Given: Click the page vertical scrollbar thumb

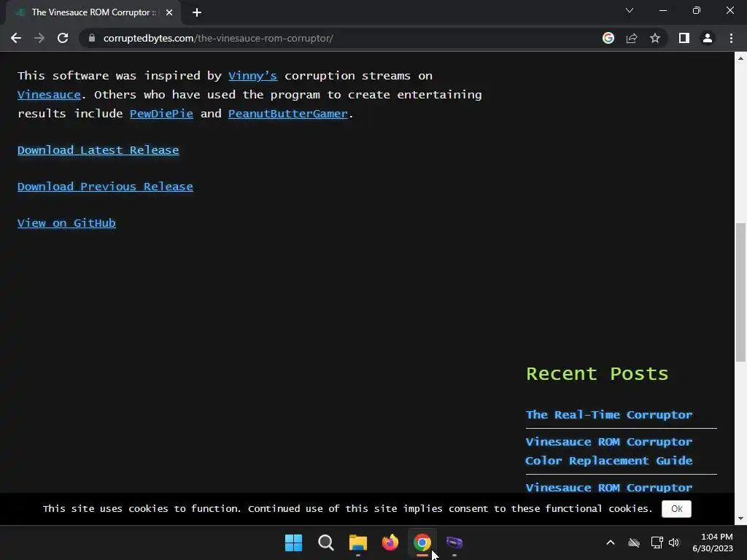Looking at the screenshot, I should (x=740, y=292).
